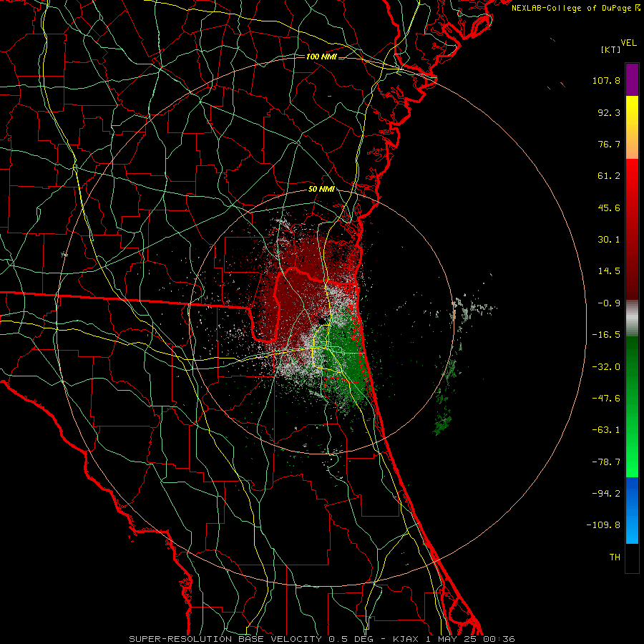
Task: Click the Super-Resolution Base Velocity caption at bottom
Action: [321, 639]
